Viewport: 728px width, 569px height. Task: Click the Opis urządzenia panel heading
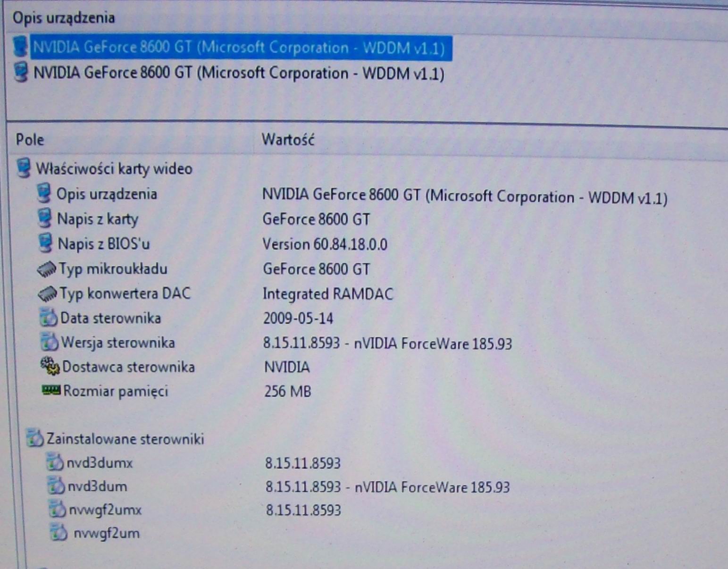[x=64, y=18]
